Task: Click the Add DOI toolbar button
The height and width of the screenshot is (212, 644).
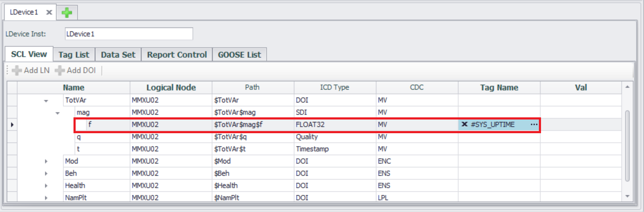Action: 75,70
